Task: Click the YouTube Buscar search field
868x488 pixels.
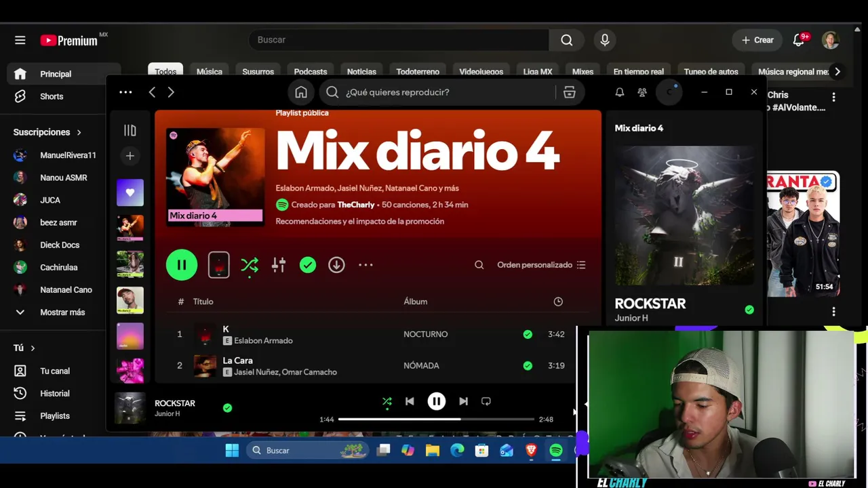Action: (x=399, y=40)
